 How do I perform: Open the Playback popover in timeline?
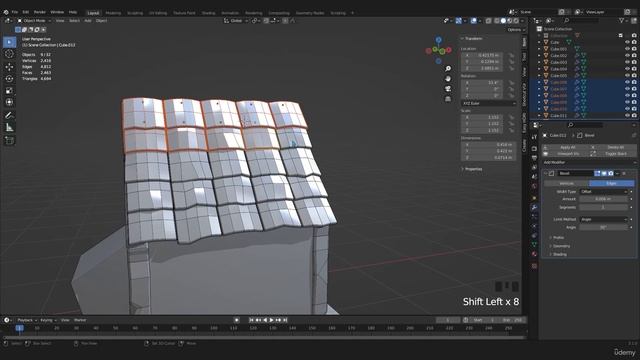[x=27, y=320]
